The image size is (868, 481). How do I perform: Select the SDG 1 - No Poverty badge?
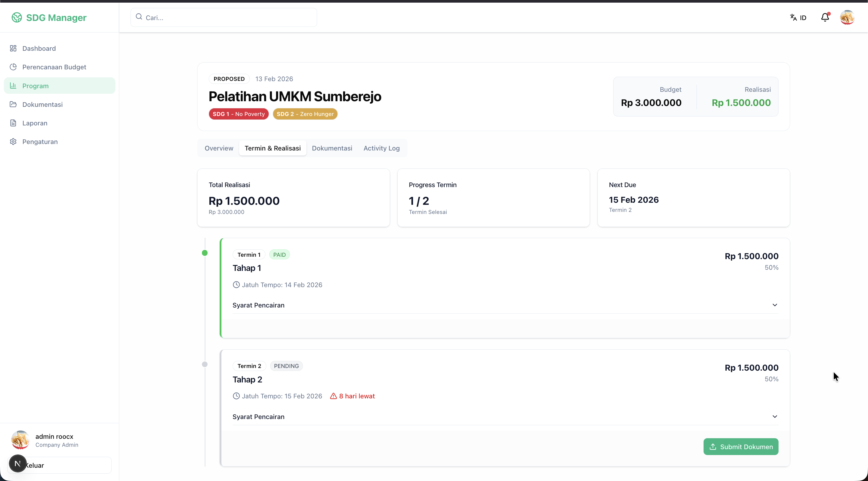(x=238, y=114)
